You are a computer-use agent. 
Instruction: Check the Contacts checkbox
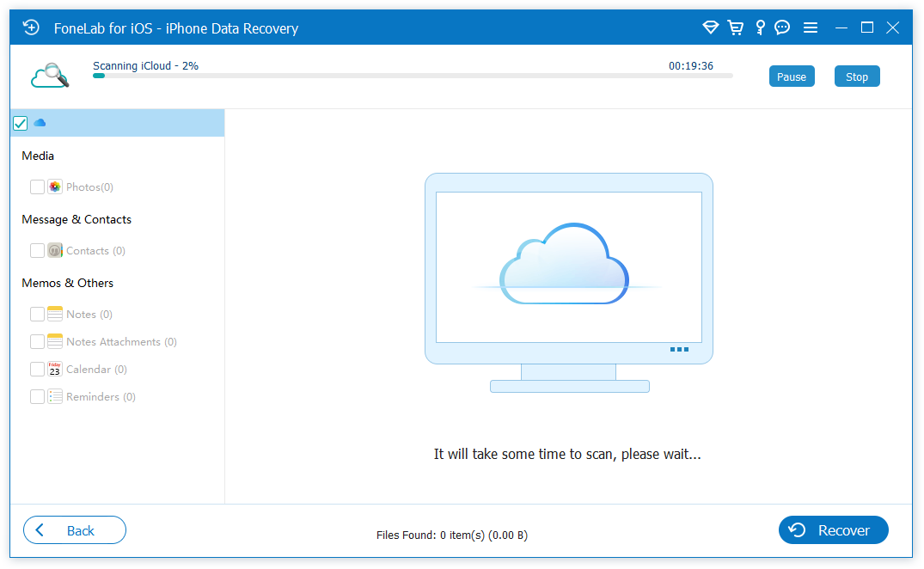click(37, 250)
